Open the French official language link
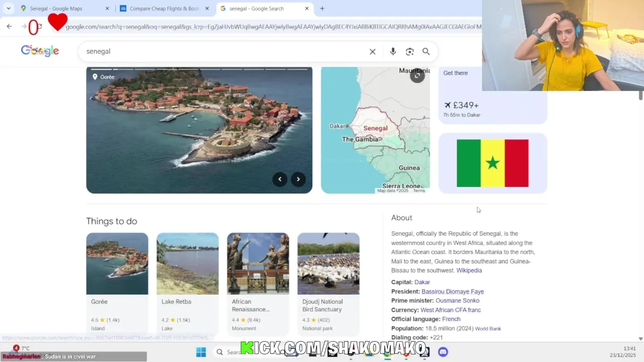The width and height of the screenshot is (644, 362). (451, 319)
